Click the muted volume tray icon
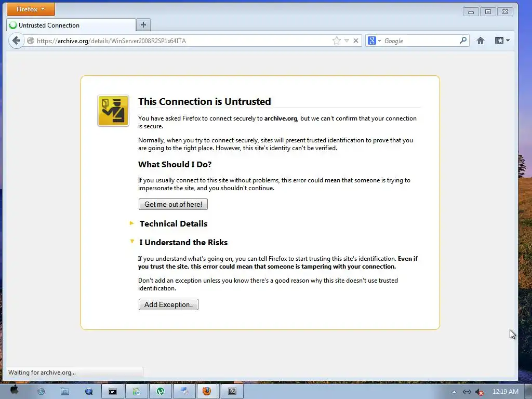Viewport: 532px width, 399px height. [479, 392]
